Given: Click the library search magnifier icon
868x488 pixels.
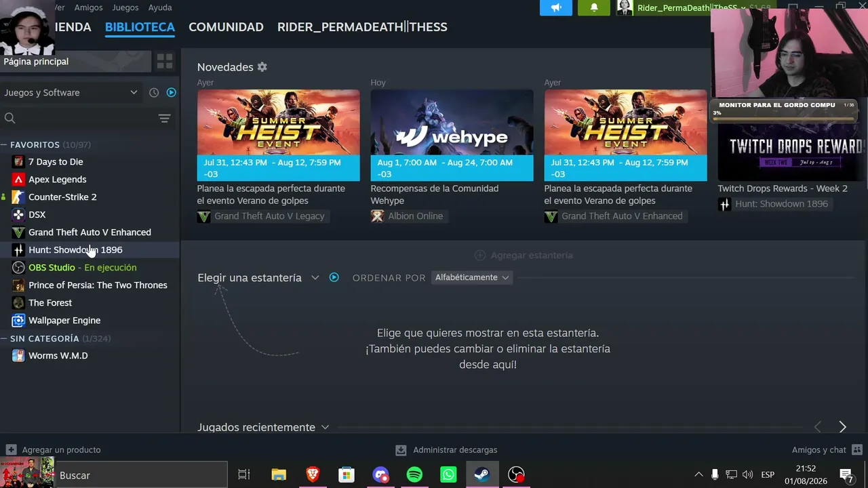Looking at the screenshot, I should coord(9,118).
